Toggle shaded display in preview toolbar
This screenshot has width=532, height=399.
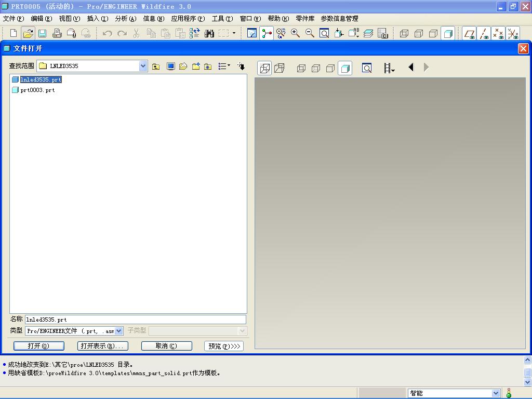345,68
